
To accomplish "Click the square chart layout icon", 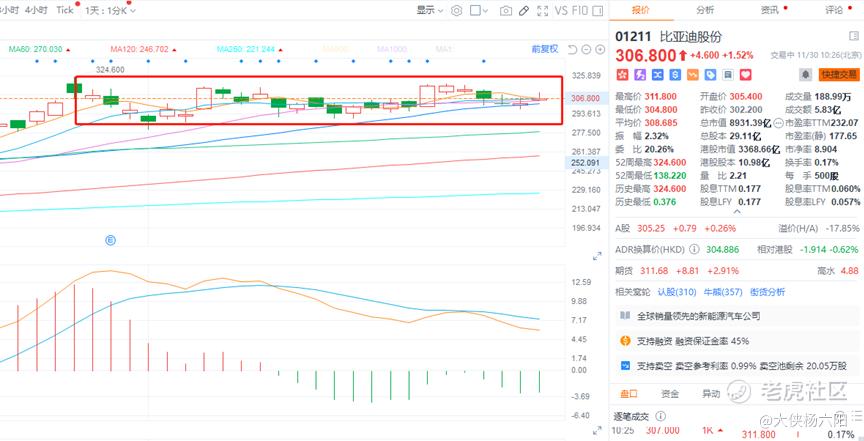I will coord(475,10).
